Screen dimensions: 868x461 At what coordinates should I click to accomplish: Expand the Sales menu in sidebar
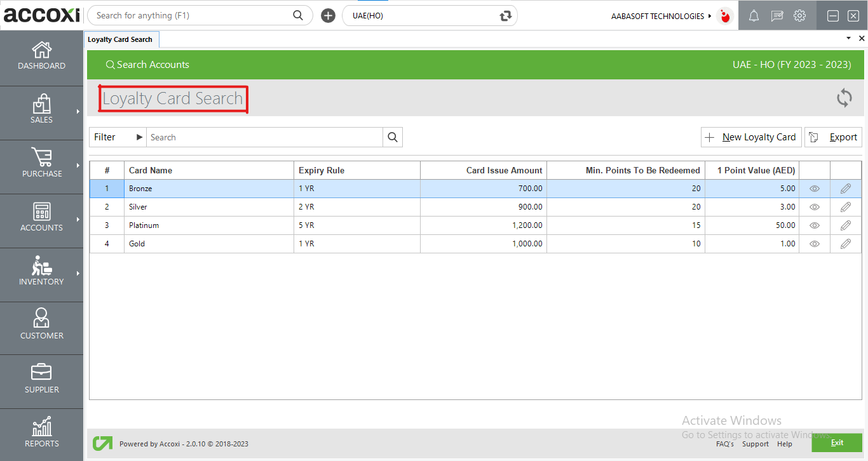(x=42, y=109)
